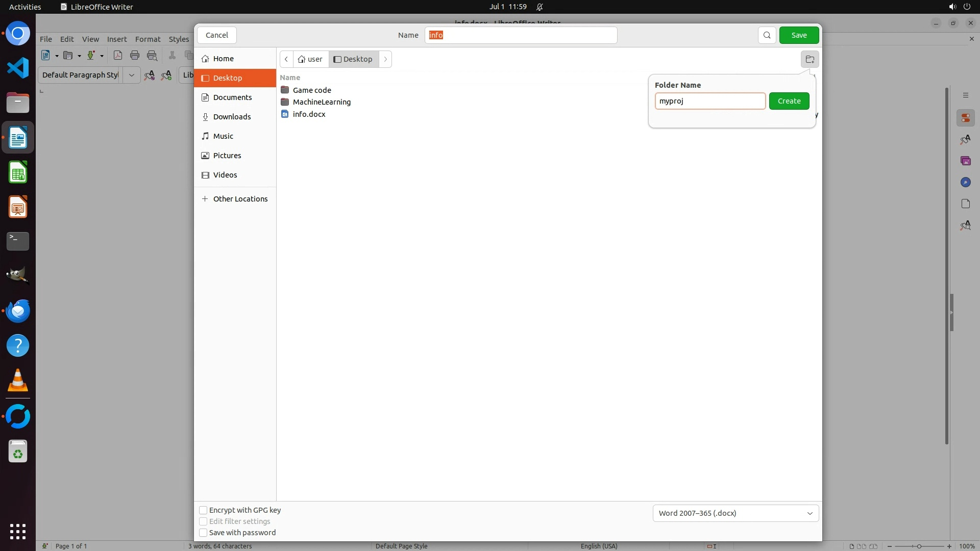This screenshot has width=980, height=551.
Task: Open the Word 2007–365 file type dropdown
Action: click(x=736, y=513)
